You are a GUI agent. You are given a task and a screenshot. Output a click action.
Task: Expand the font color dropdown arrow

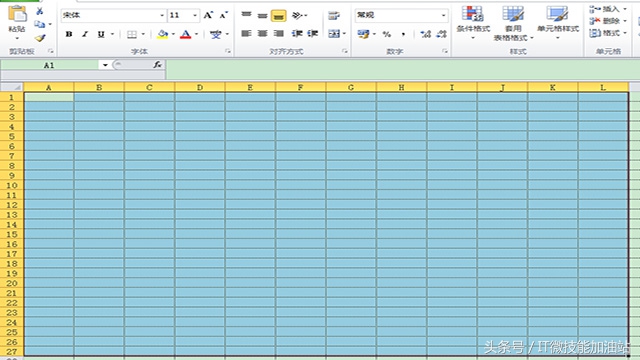[x=196, y=34]
